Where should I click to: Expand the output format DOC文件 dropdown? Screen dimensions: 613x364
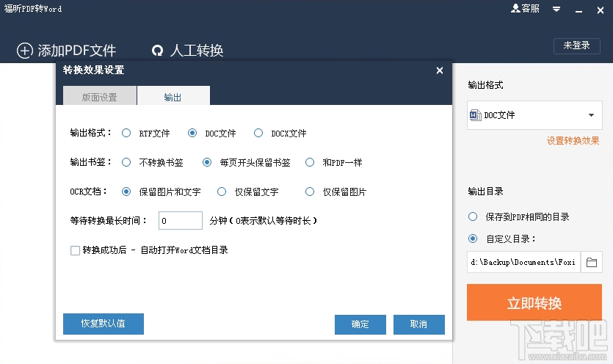tap(591, 115)
